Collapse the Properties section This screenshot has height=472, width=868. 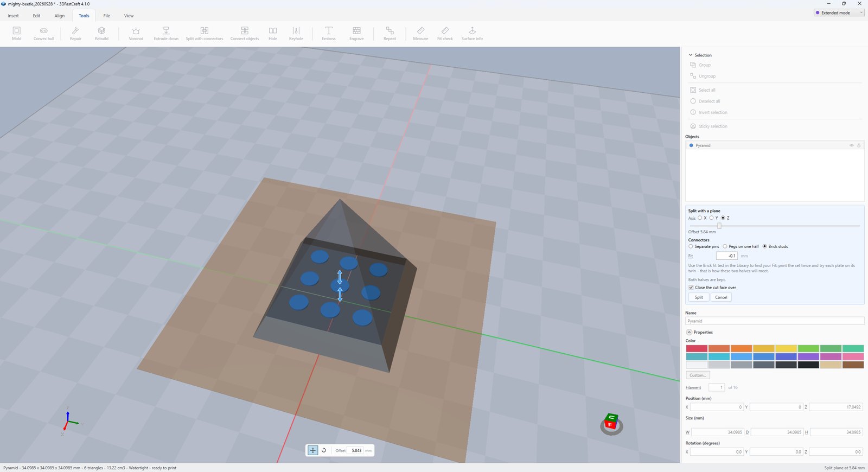(x=689, y=332)
